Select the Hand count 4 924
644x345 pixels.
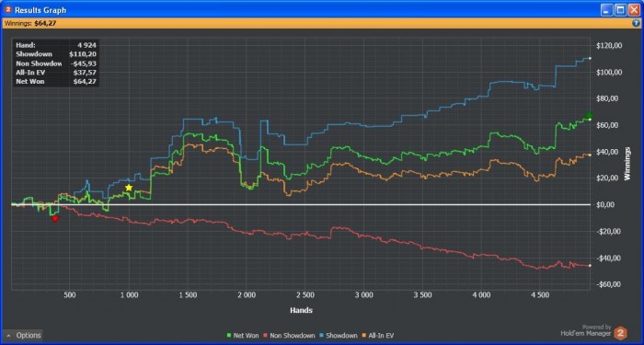(86, 45)
